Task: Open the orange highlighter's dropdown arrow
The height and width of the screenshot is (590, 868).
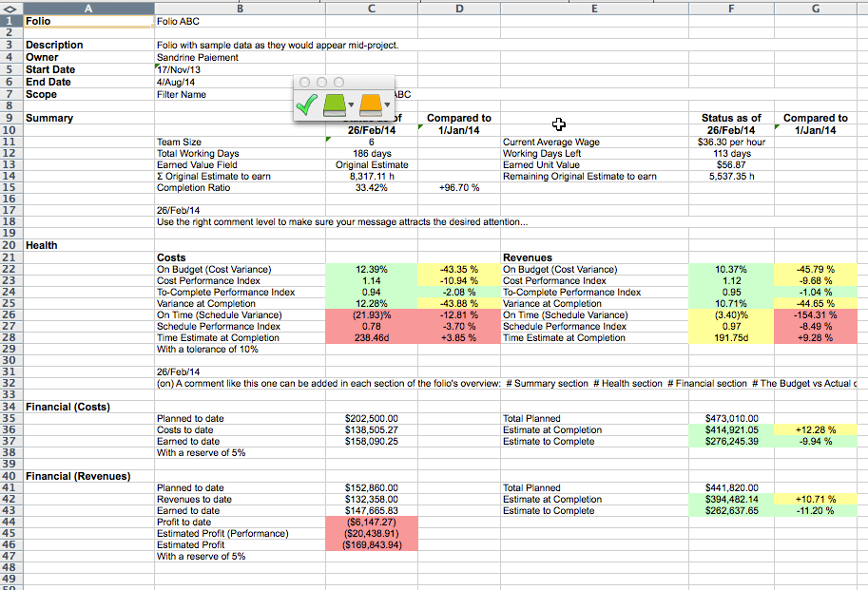Action: point(387,105)
